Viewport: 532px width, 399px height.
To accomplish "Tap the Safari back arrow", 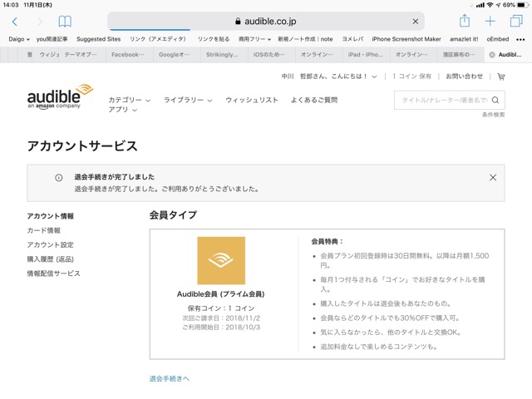I will [x=14, y=22].
